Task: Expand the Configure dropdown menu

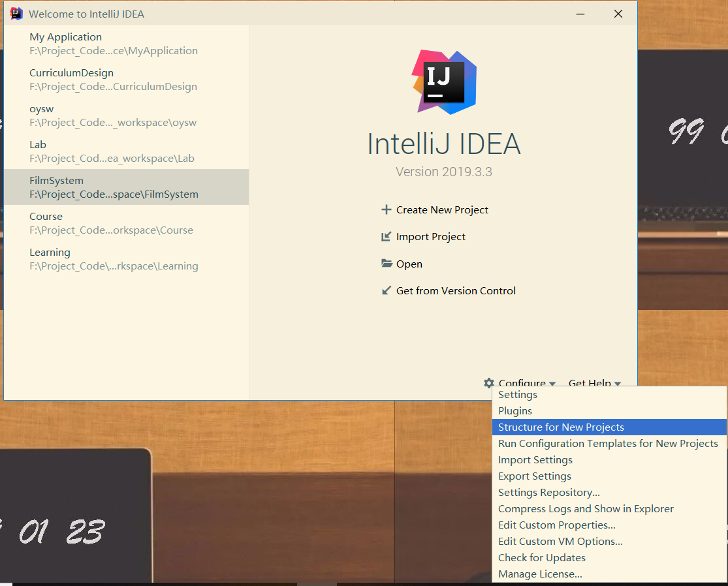Action: tap(526, 383)
